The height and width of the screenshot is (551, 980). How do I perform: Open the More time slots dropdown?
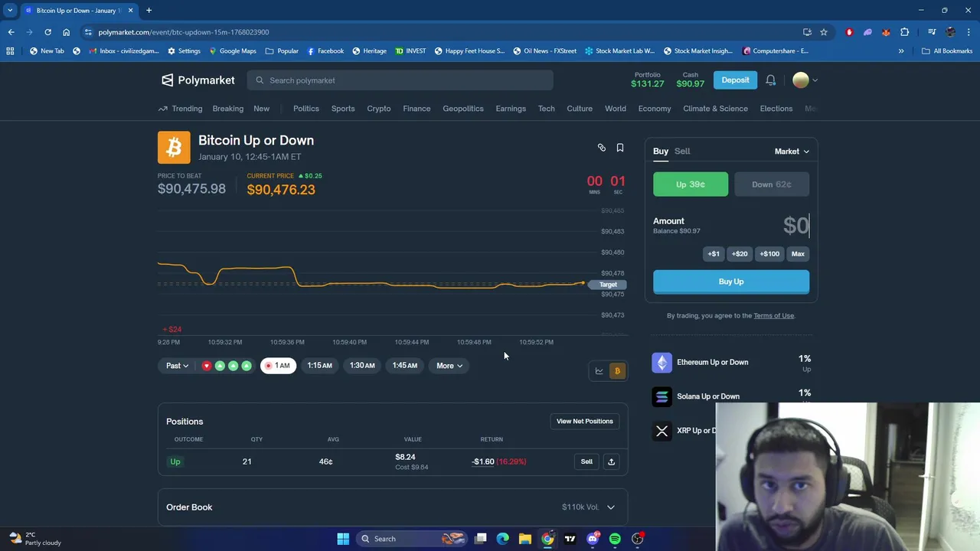pos(449,366)
